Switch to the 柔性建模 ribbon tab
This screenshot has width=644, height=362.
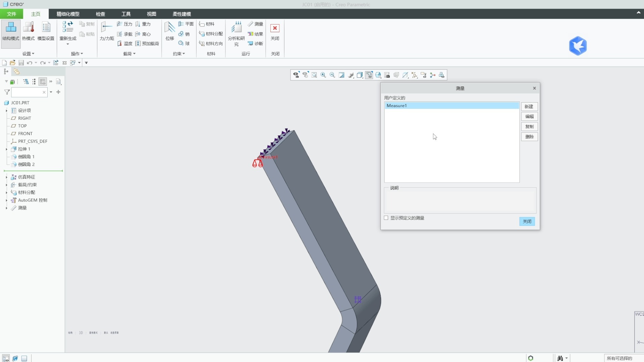(182, 14)
